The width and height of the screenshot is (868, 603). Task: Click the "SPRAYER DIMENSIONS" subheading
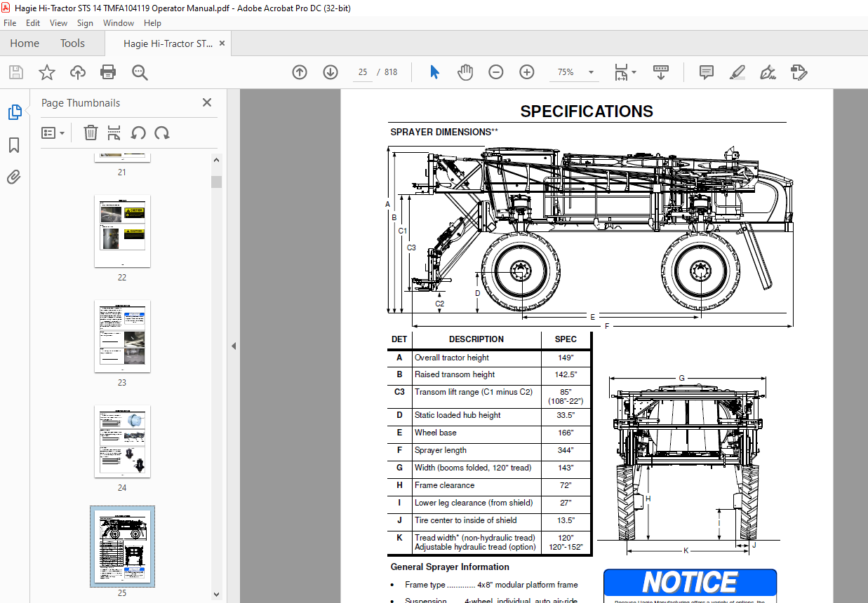pos(444,132)
